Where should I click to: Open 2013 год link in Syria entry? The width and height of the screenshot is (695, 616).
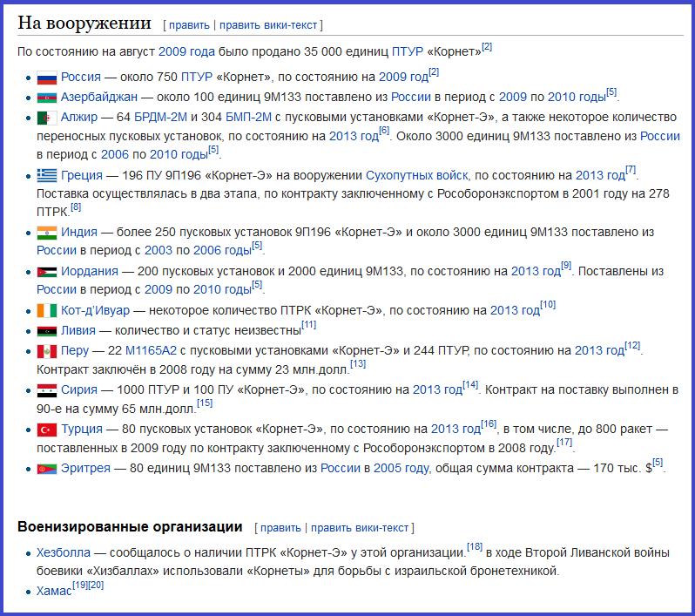coord(437,389)
